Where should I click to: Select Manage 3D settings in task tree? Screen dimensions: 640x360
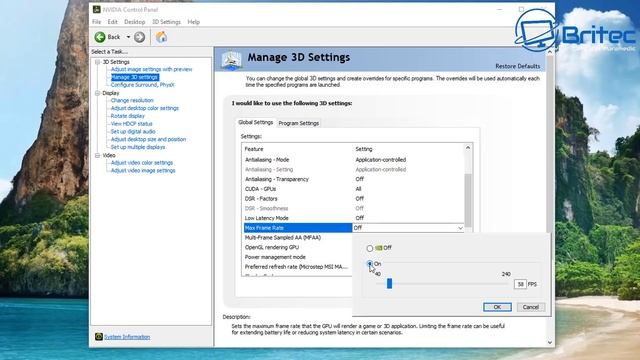point(134,77)
